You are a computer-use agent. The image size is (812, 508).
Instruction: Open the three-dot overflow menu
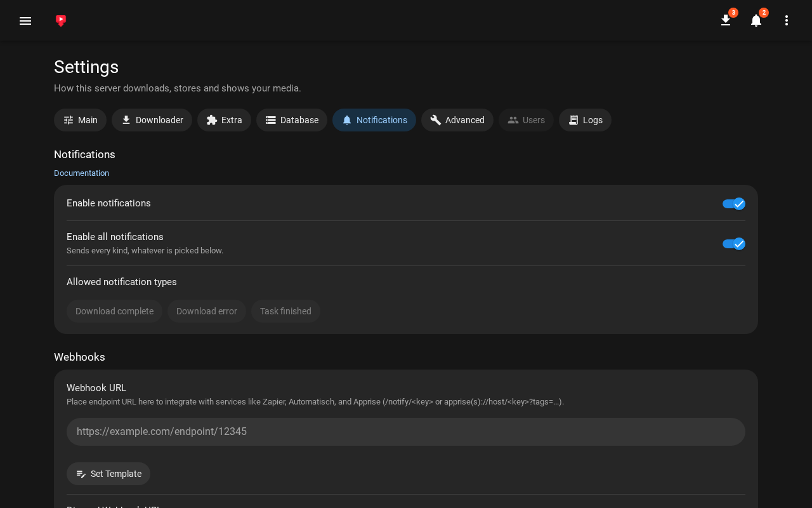tap(787, 20)
